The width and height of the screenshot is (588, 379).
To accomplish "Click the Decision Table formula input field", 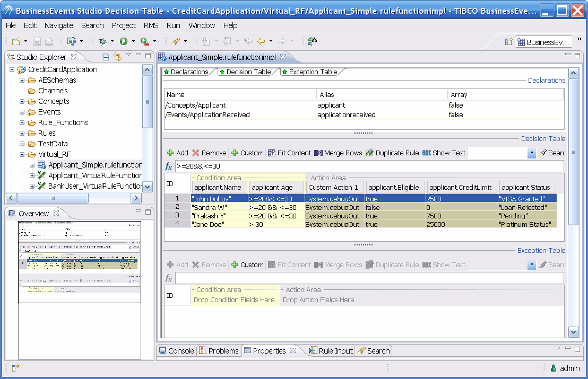I will [x=369, y=166].
